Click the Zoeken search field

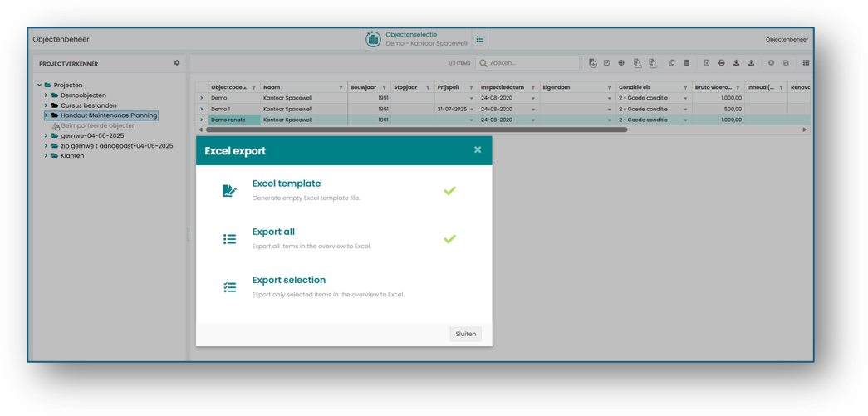pyautogui.click(x=527, y=63)
